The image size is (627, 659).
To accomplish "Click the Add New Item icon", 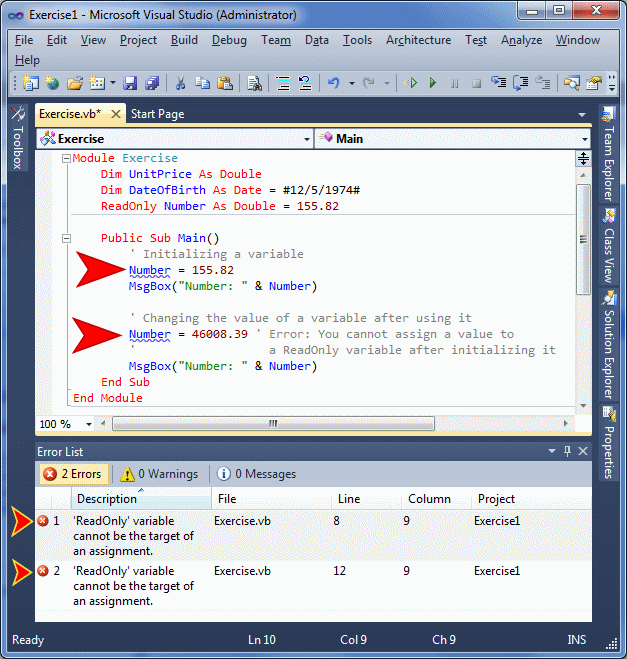I will pyautogui.click(x=97, y=83).
